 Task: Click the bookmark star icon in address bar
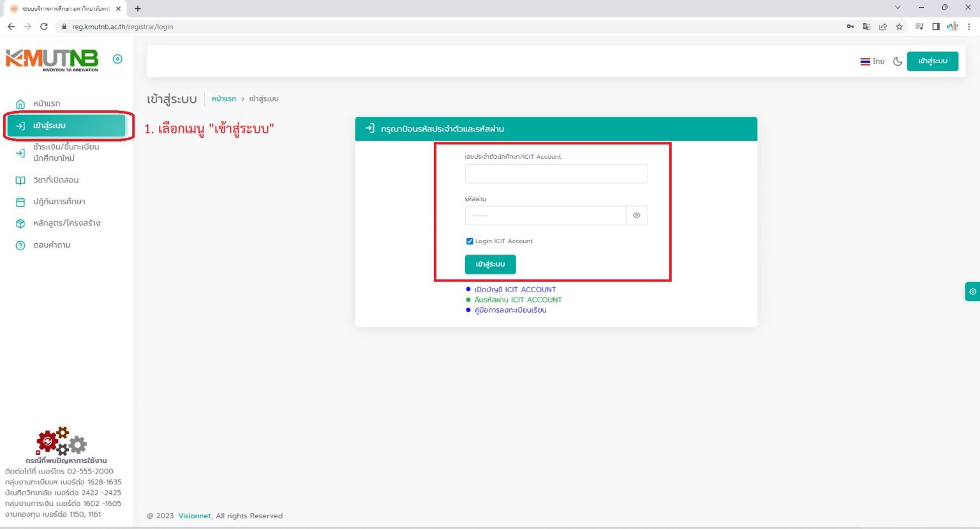(900, 27)
